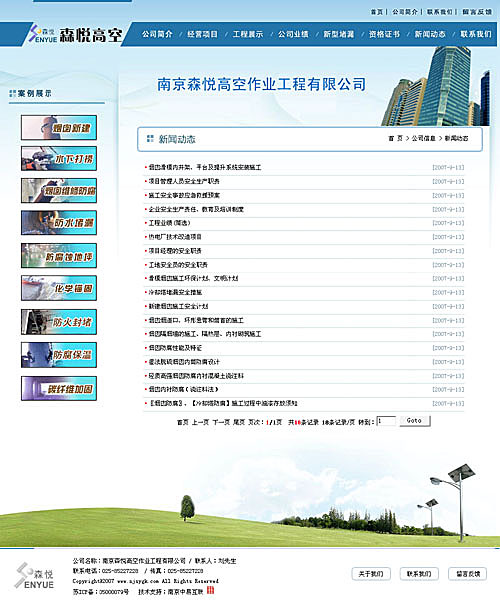Screen dimensions: 500x600
Task: Open the 水下打捞 case banner
Action: 59,158
